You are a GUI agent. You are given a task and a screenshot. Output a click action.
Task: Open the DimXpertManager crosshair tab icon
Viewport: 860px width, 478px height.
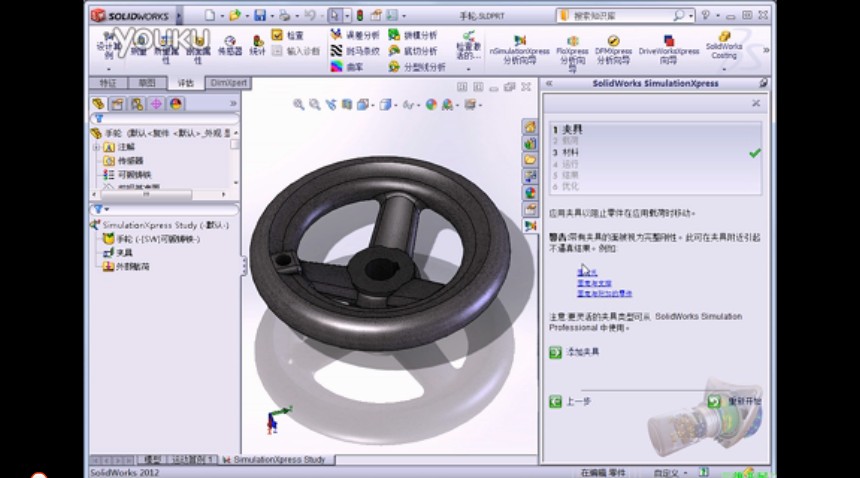tap(156, 104)
